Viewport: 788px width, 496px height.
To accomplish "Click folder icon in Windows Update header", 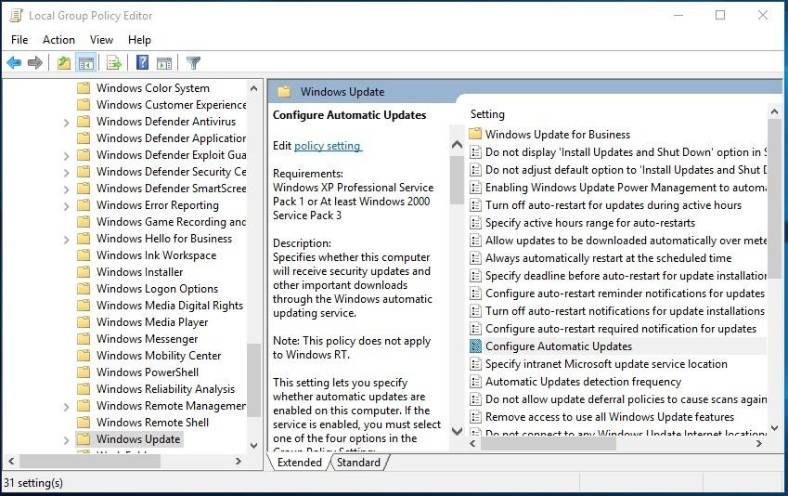I will click(x=284, y=91).
